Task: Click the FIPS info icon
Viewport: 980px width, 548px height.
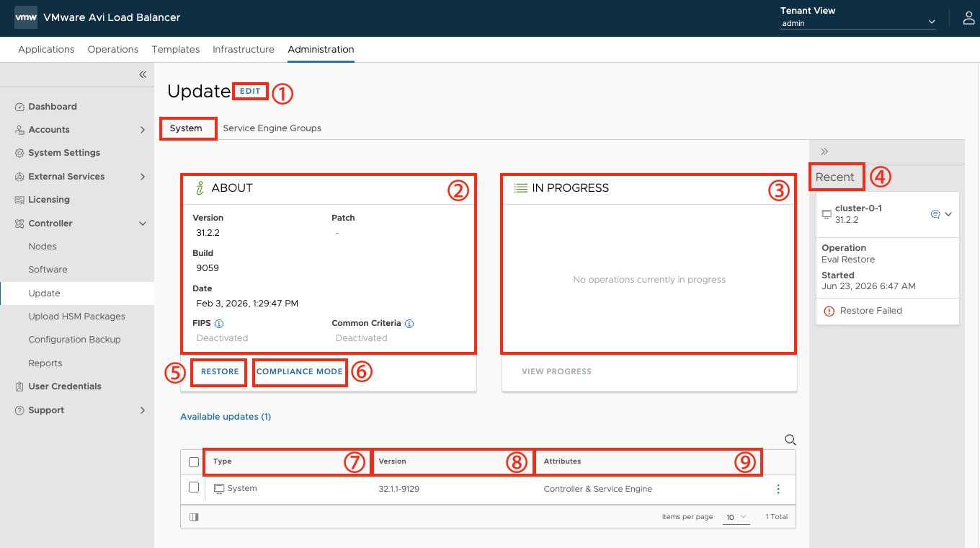Action: pos(219,324)
